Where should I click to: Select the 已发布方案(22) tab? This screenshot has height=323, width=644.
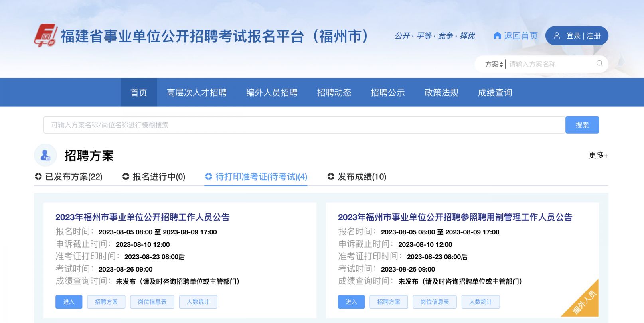pyautogui.click(x=69, y=177)
